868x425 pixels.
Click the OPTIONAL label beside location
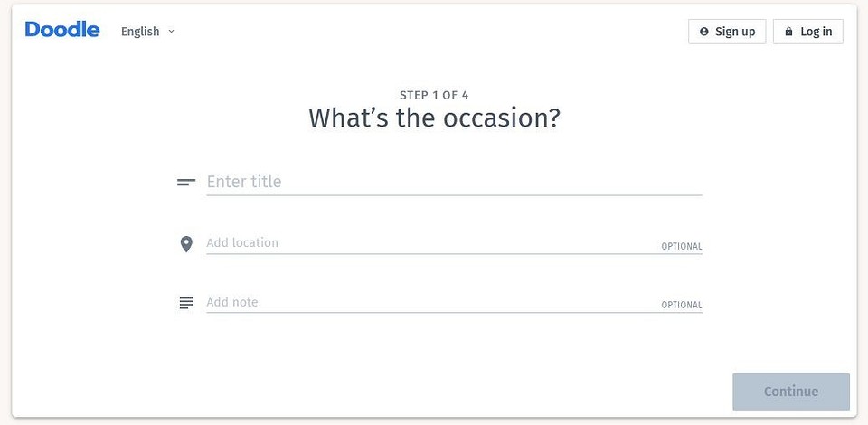coord(682,247)
